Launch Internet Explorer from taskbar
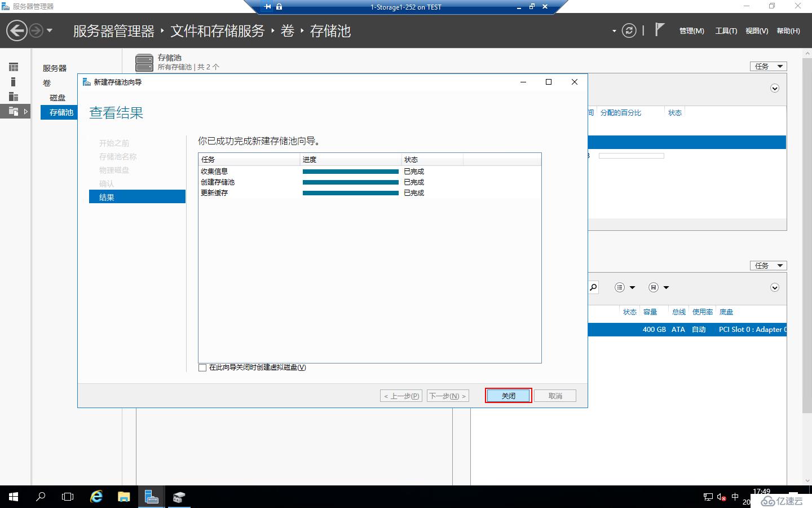The width and height of the screenshot is (812, 508). point(96,497)
